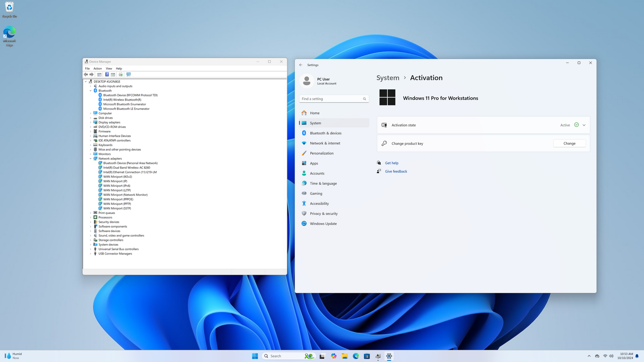Open Bluetooth & devices in Settings sidebar
The width and height of the screenshot is (644, 362).
pos(334,133)
